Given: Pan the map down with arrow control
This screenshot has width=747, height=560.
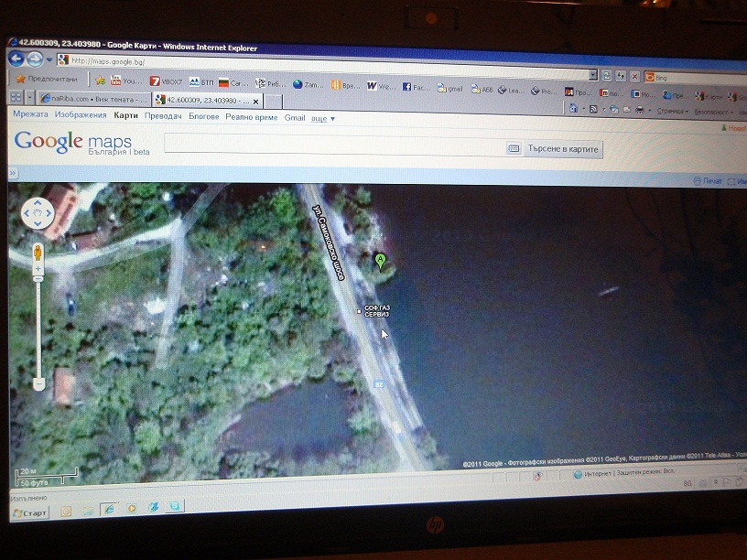Looking at the screenshot, I should tap(38, 224).
